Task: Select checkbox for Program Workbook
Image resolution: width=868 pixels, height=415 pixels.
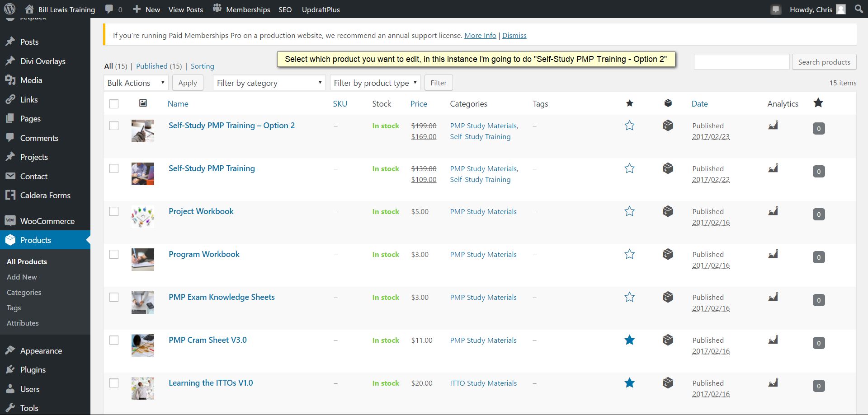Action: pyautogui.click(x=114, y=254)
